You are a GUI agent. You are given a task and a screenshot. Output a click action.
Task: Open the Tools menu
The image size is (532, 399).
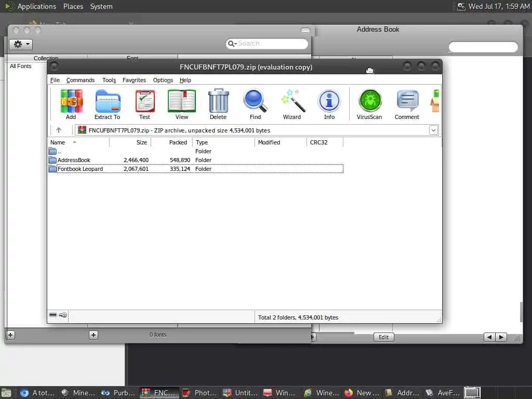pyautogui.click(x=109, y=80)
